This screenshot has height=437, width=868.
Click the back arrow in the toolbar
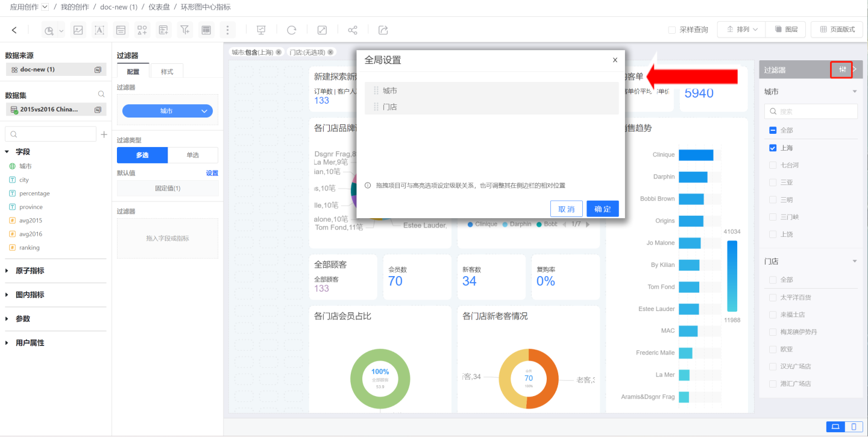point(14,30)
